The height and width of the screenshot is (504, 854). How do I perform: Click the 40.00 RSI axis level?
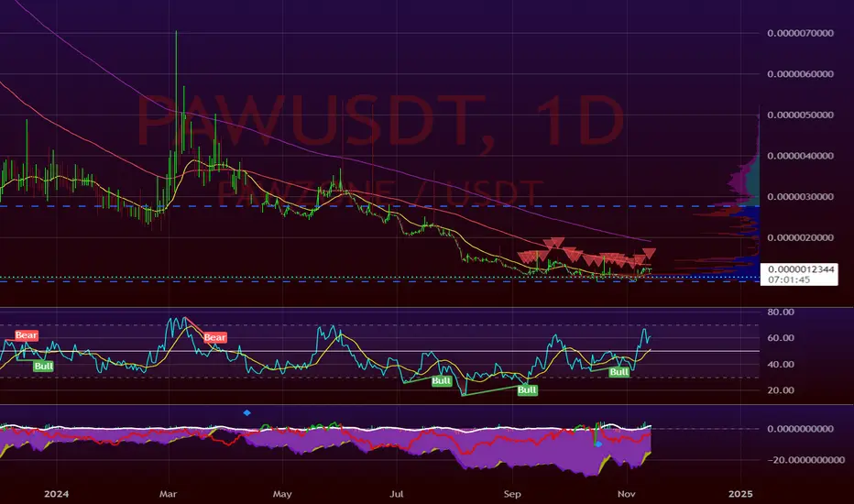click(x=781, y=364)
